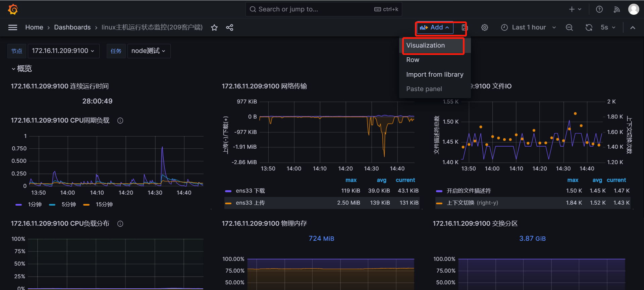This screenshot has height=290, width=644.
Task: Click the zoom out time range icon
Action: point(569,27)
